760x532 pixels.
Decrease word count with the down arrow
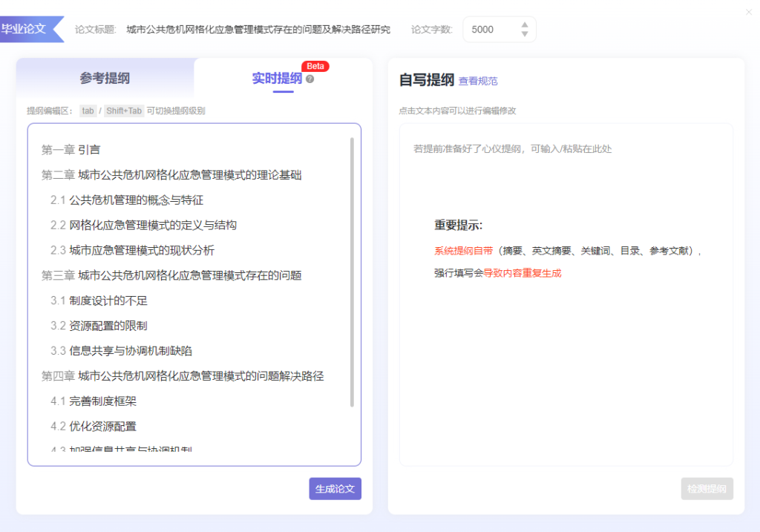click(x=525, y=34)
